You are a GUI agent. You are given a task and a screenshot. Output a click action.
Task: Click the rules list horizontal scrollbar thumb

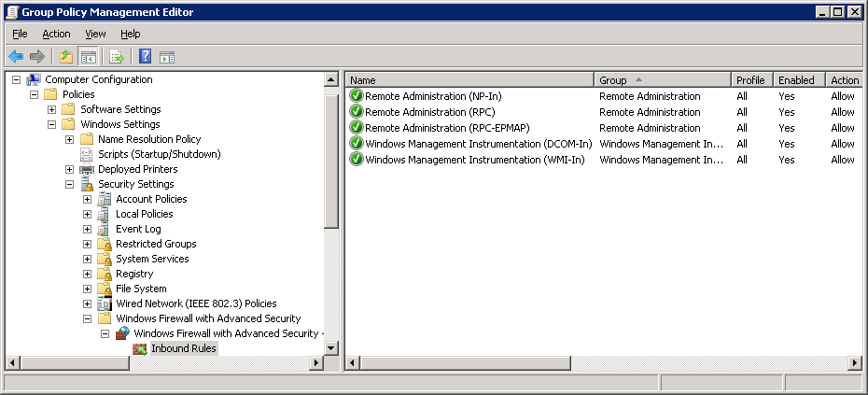click(x=465, y=363)
